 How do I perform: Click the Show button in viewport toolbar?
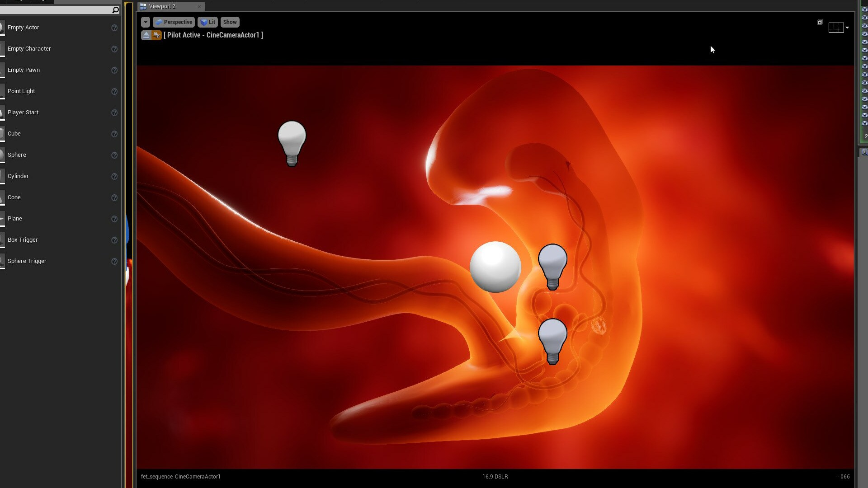tap(230, 22)
